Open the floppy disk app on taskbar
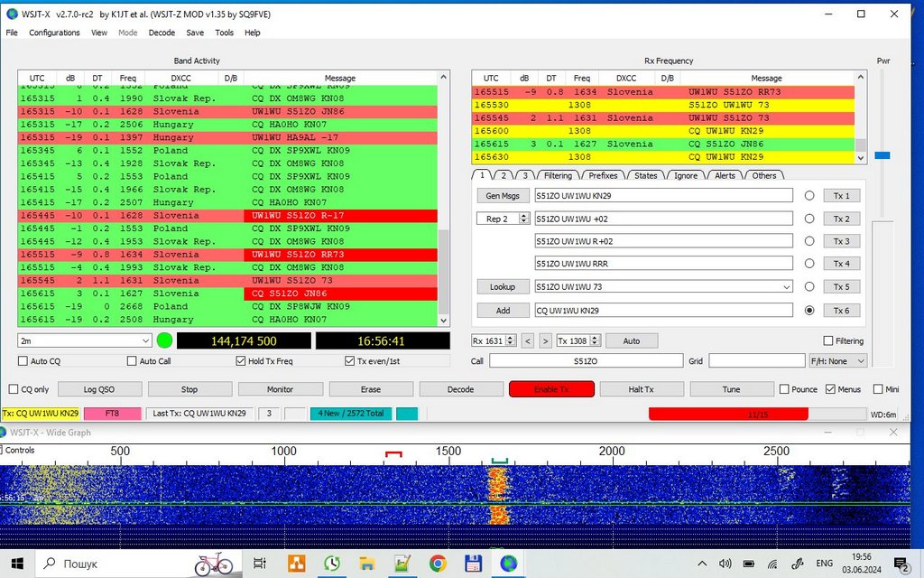Screen dimensions: 924x578 (473, 564)
